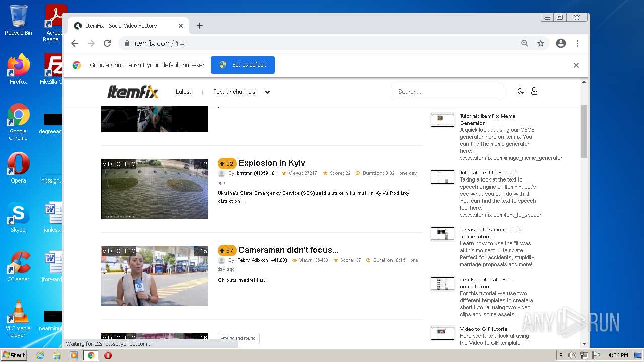Open user bmtmn profile link
The width and height of the screenshot is (644, 362).
pos(257,173)
